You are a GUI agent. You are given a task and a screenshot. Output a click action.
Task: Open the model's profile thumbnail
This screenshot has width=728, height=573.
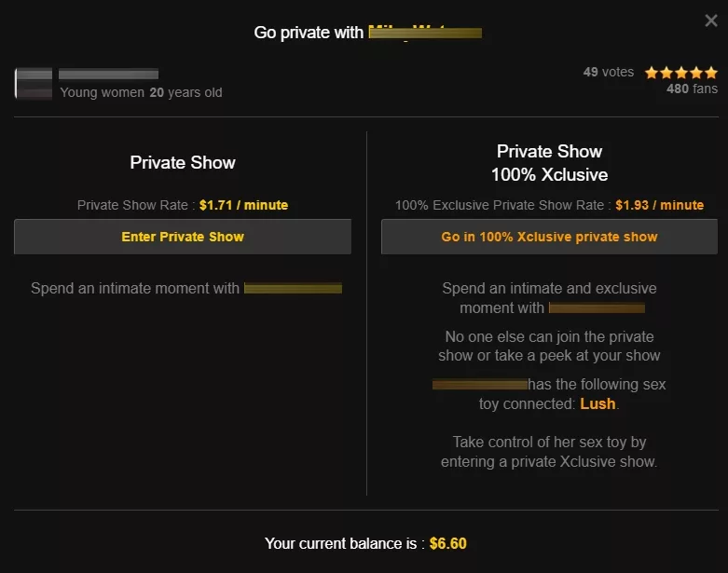click(x=34, y=83)
